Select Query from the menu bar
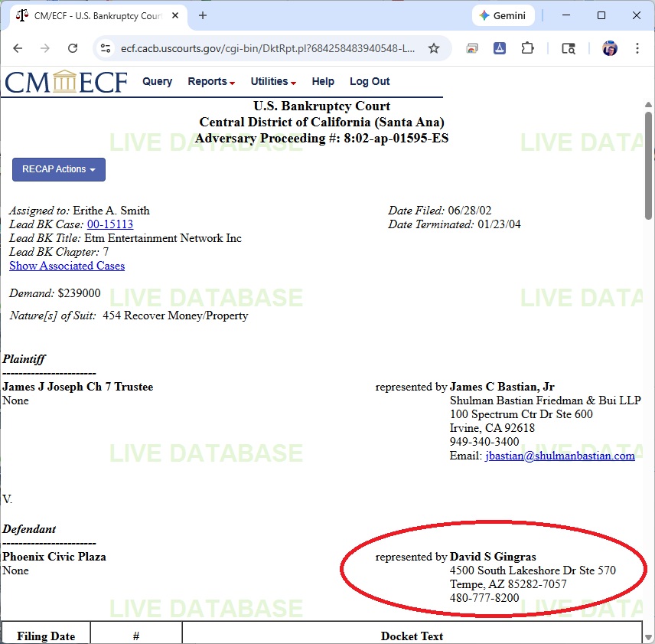Screen dimensions: 655x644 tap(157, 82)
